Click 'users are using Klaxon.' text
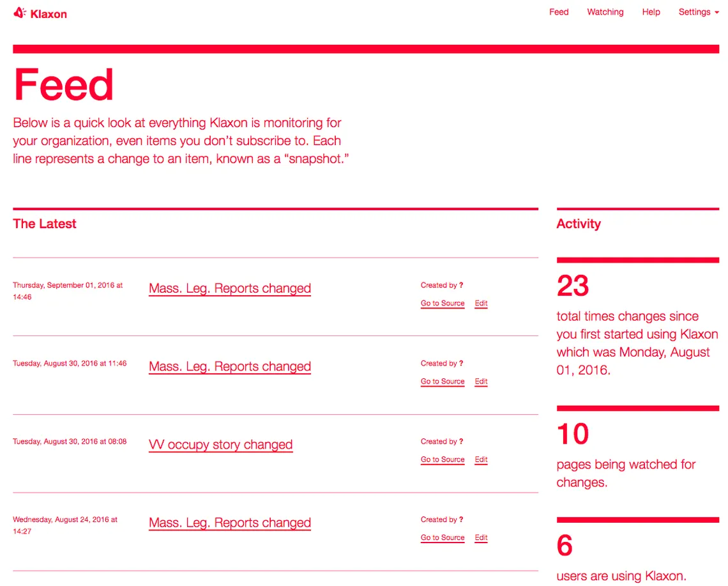728x586 pixels. [621, 576]
